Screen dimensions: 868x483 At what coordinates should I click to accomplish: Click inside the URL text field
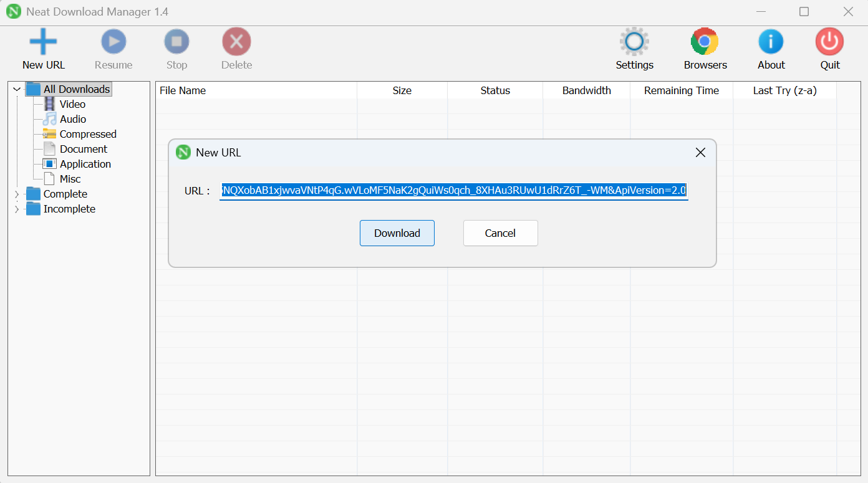453,191
